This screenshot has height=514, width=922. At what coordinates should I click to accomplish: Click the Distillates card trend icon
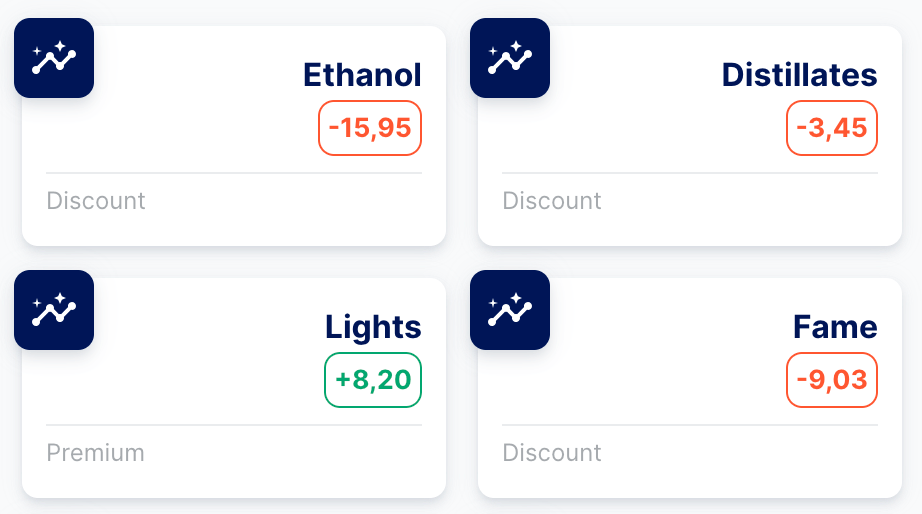tap(510, 58)
